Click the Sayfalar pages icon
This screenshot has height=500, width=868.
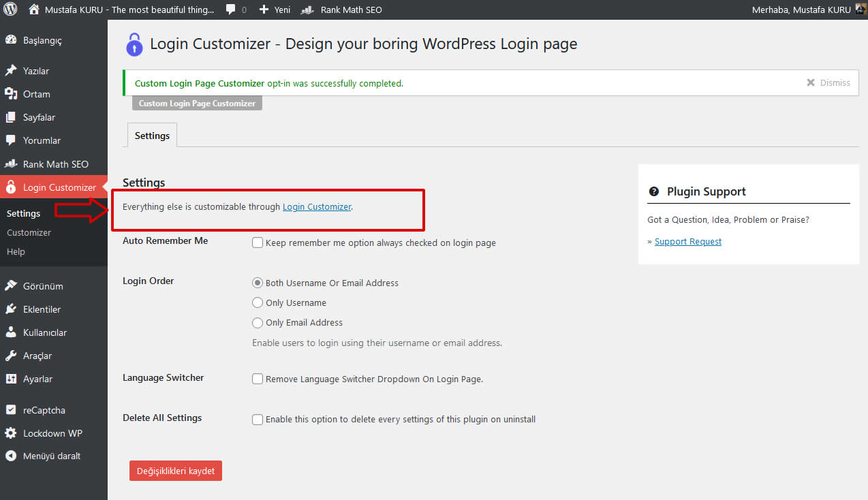(11, 117)
